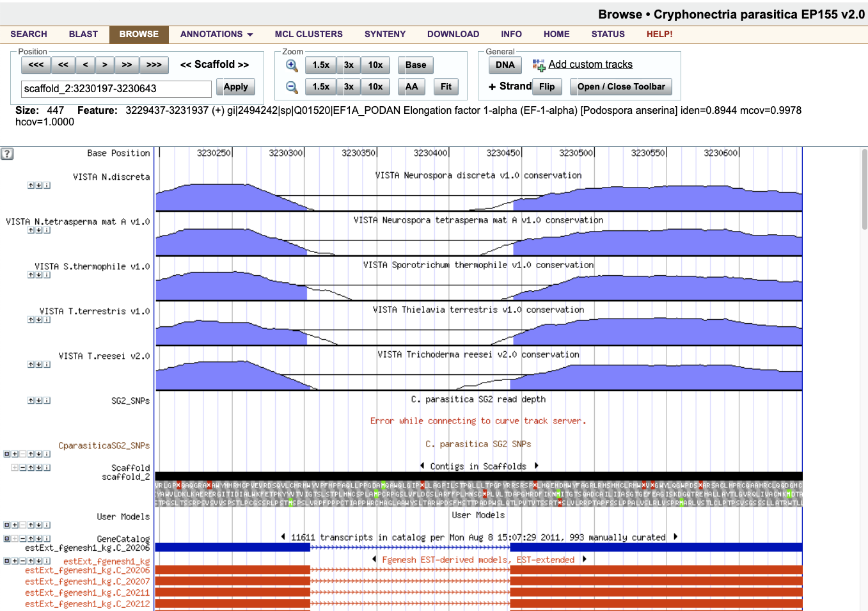Move VISTA N.tetrasperma track up
Image resolution: width=868 pixels, height=611 pixels.
pos(31,230)
